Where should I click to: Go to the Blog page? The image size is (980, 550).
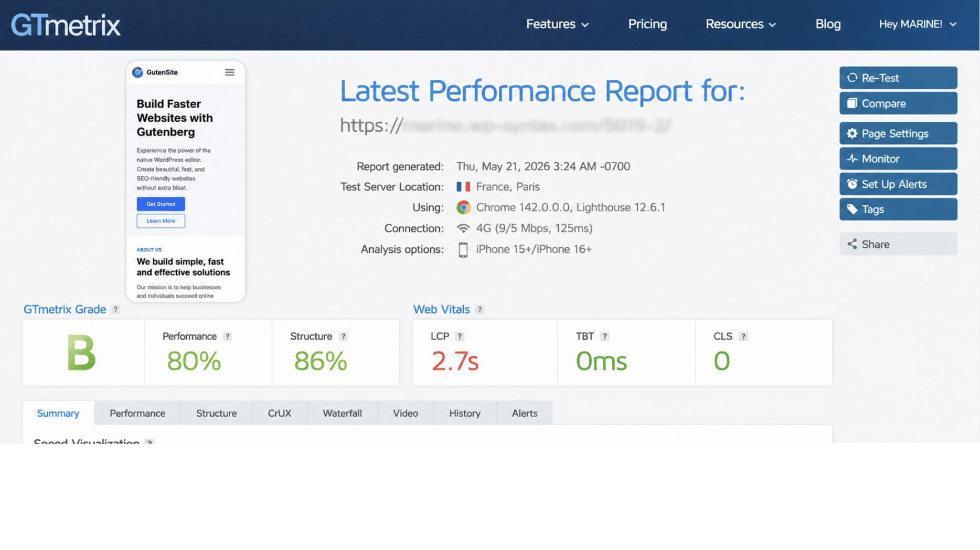point(828,24)
